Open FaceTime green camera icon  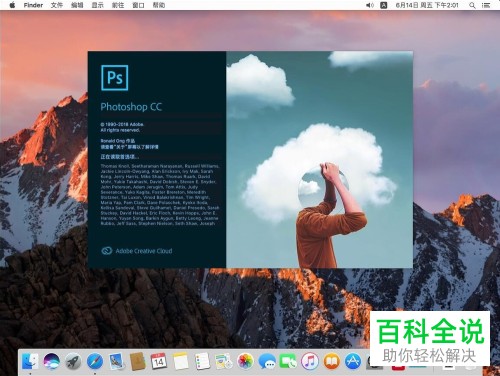tap(288, 362)
